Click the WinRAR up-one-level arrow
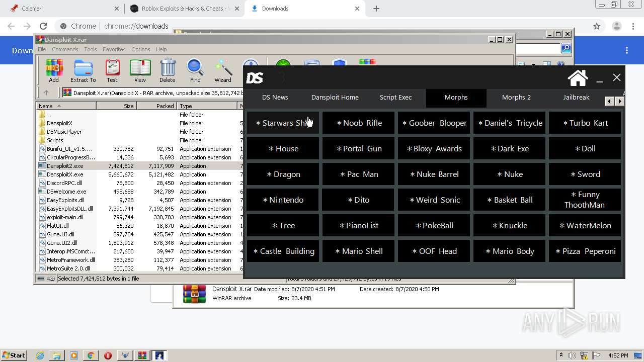Image resolution: width=644 pixels, height=362 pixels. tap(46, 93)
